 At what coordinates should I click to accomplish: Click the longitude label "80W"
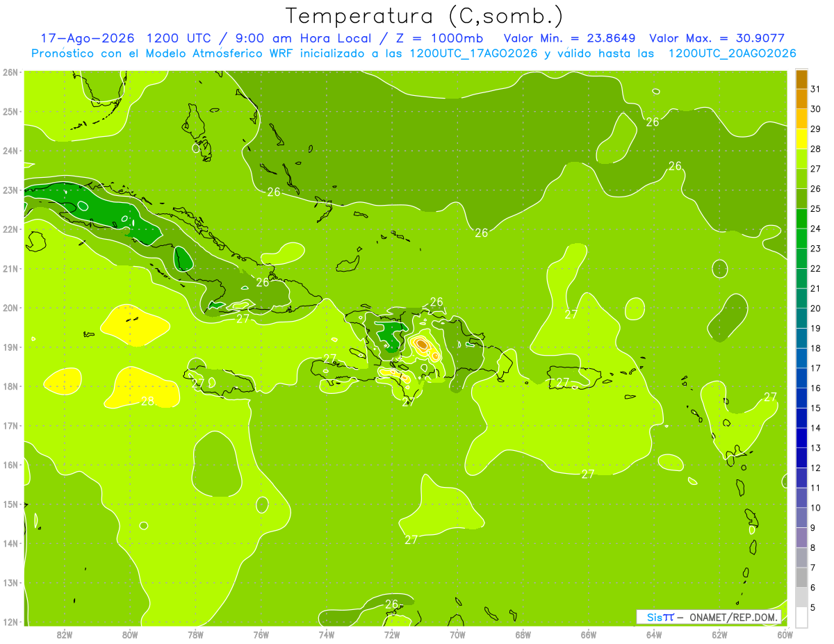(x=130, y=634)
